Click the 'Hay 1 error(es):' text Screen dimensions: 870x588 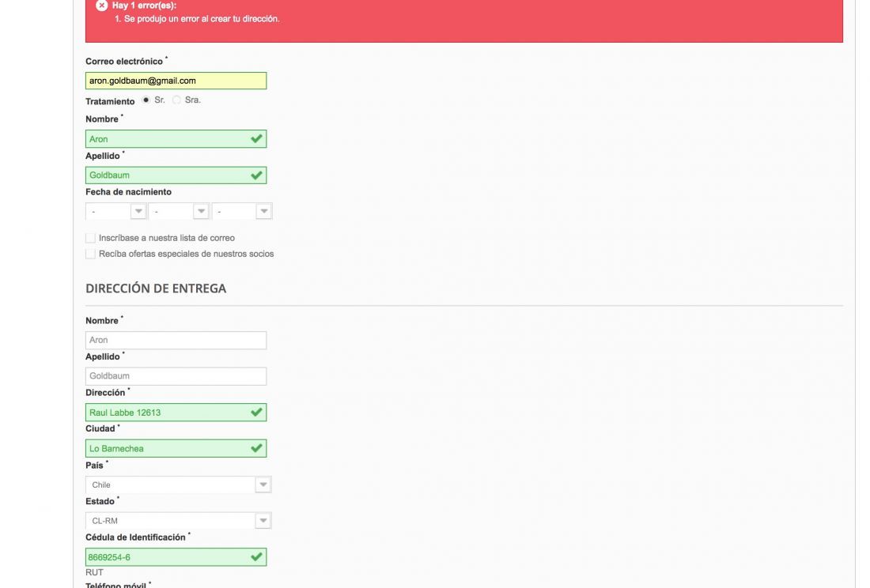pos(144,6)
